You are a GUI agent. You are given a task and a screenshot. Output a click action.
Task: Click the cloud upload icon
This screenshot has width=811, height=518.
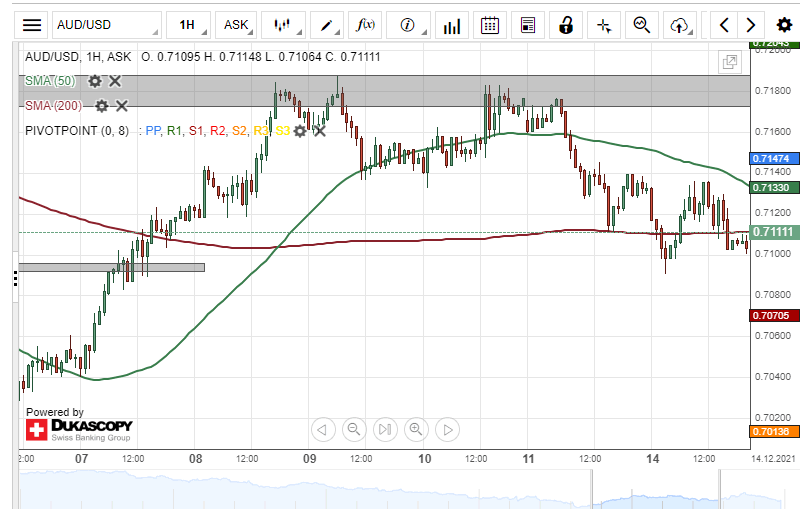point(680,25)
